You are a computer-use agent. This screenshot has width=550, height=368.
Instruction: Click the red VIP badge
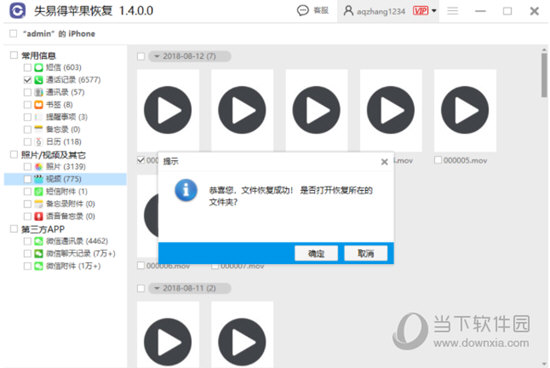[x=421, y=11]
